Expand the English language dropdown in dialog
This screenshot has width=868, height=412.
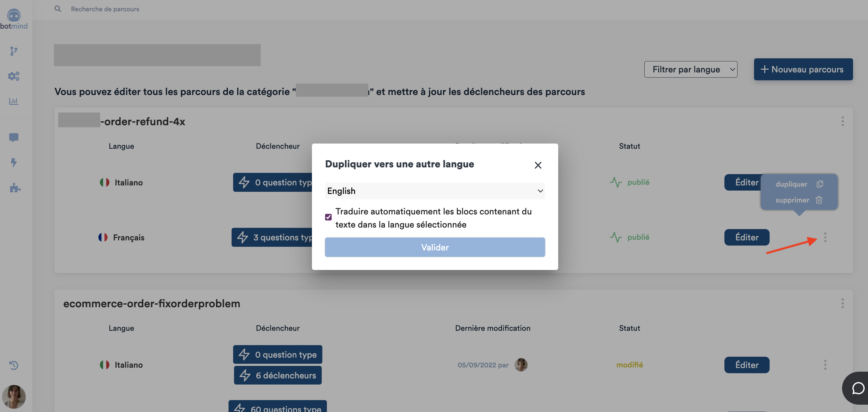(x=435, y=191)
